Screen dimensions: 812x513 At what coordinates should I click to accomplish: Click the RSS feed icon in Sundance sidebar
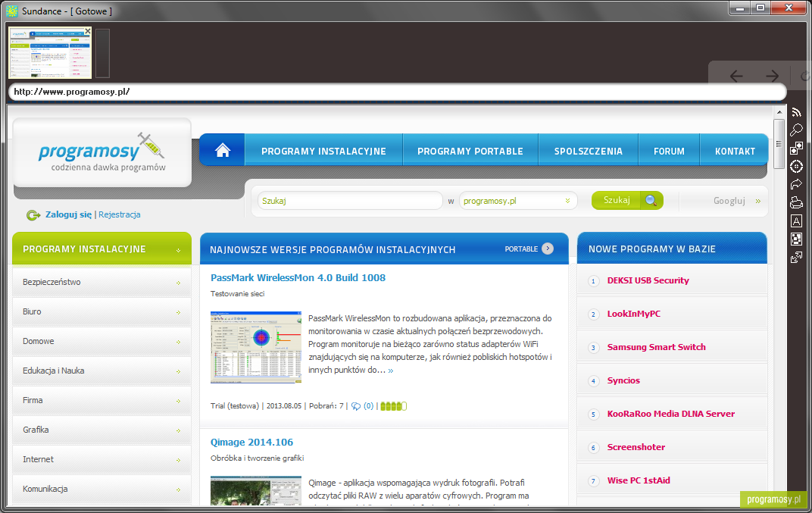796,112
